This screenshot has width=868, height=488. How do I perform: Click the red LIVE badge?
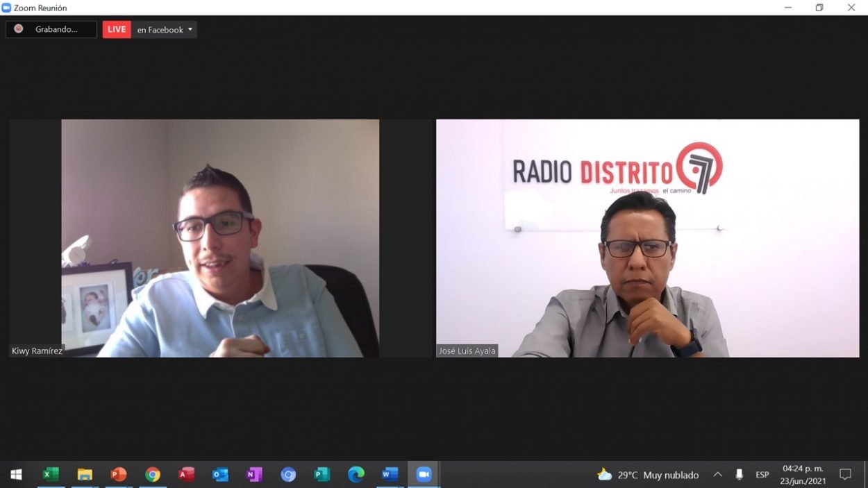117,29
